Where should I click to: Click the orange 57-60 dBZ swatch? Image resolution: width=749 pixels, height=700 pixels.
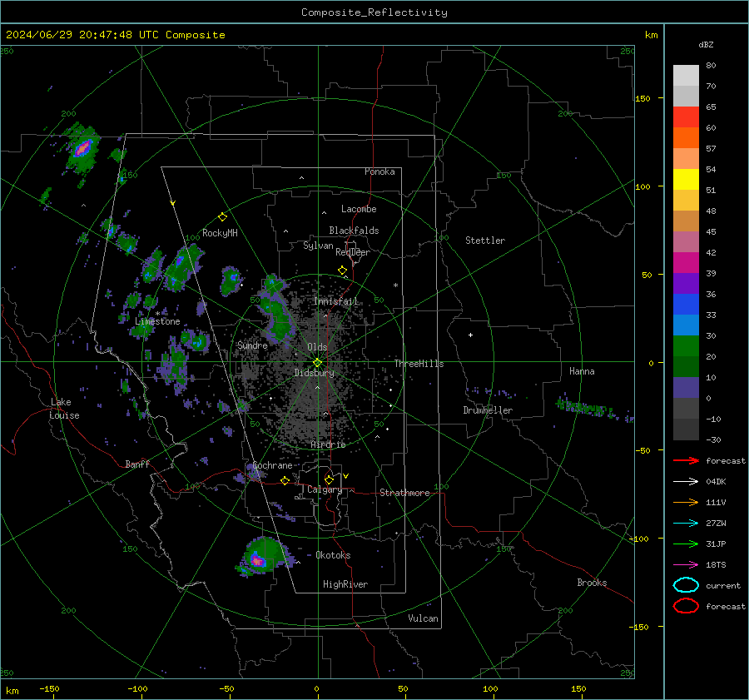point(686,137)
